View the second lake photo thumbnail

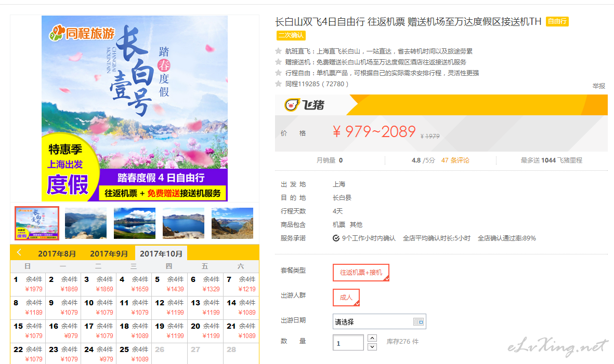click(86, 223)
